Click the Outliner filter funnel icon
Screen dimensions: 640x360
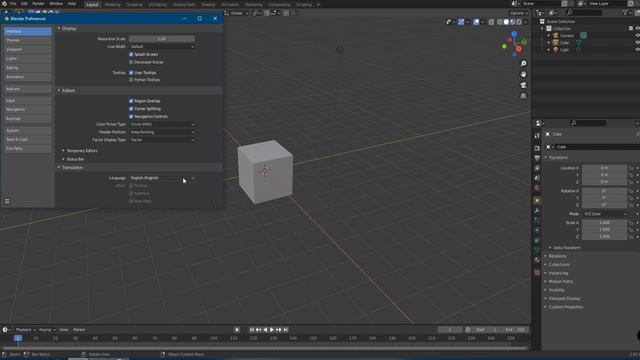625,13
